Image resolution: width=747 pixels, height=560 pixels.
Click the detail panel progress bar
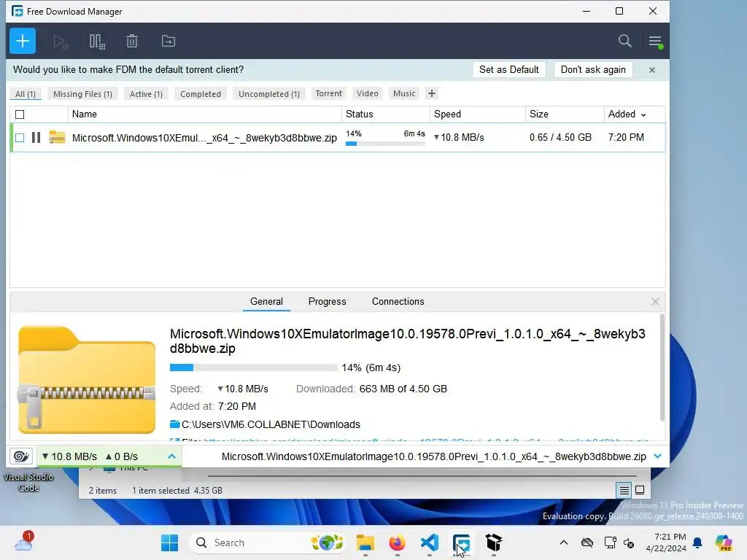[x=253, y=367]
